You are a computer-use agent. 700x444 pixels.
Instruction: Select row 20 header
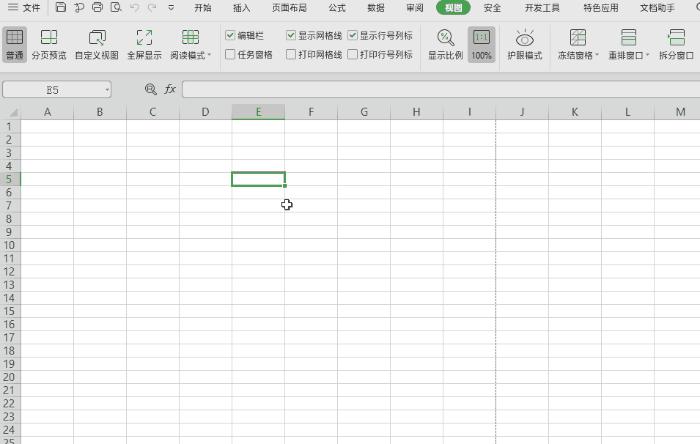pos(10,377)
